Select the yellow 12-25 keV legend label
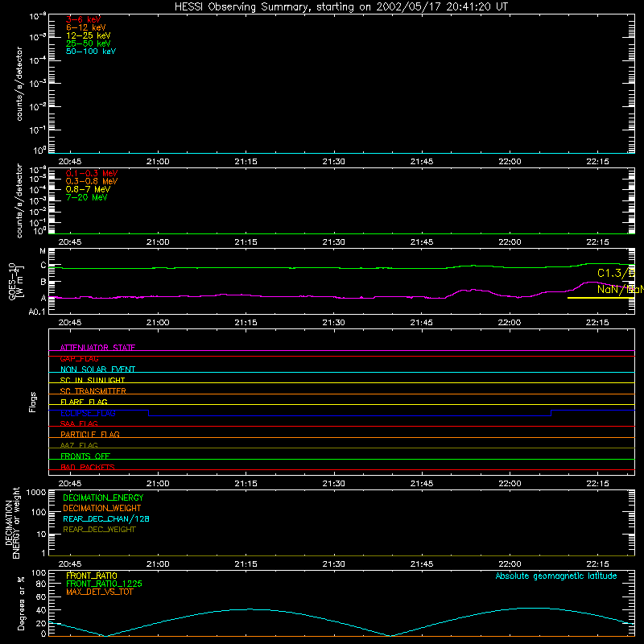 89,35
